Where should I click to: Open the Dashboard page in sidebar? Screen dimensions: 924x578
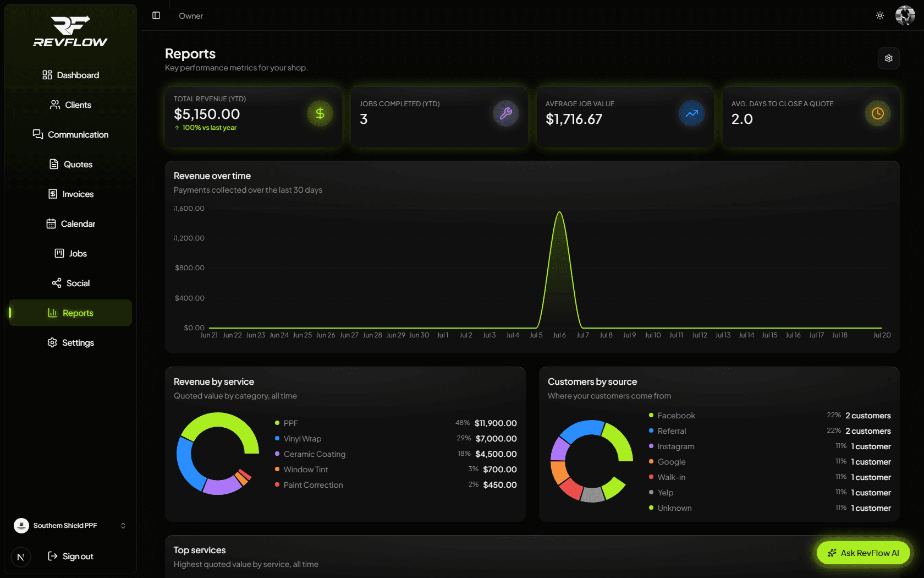70,75
